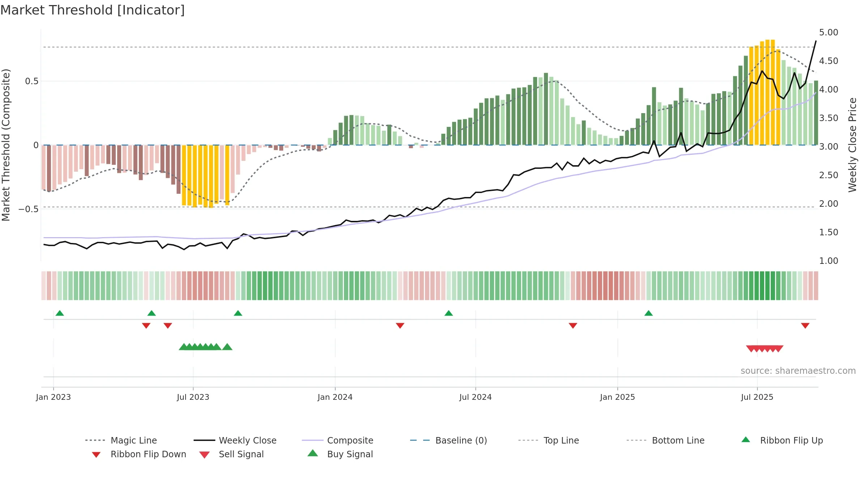The height and width of the screenshot is (488, 868).
Task: Click the Jul 2025 x-axis label
Action: click(757, 397)
